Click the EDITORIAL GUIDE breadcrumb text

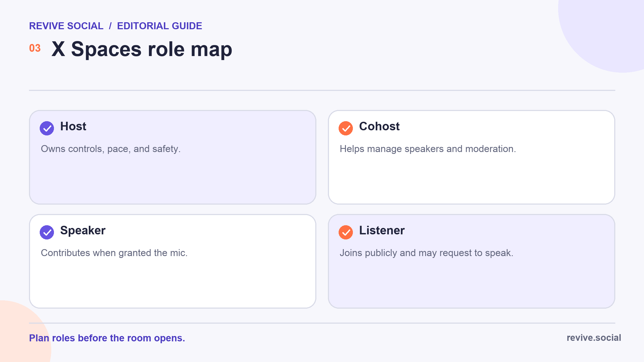(x=159, y=26)
